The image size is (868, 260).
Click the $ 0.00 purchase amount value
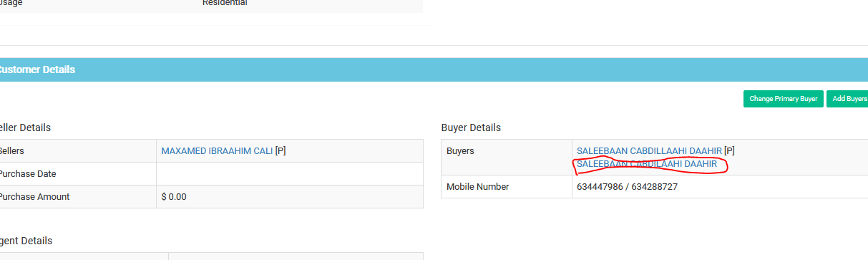[x=174, y=196]
